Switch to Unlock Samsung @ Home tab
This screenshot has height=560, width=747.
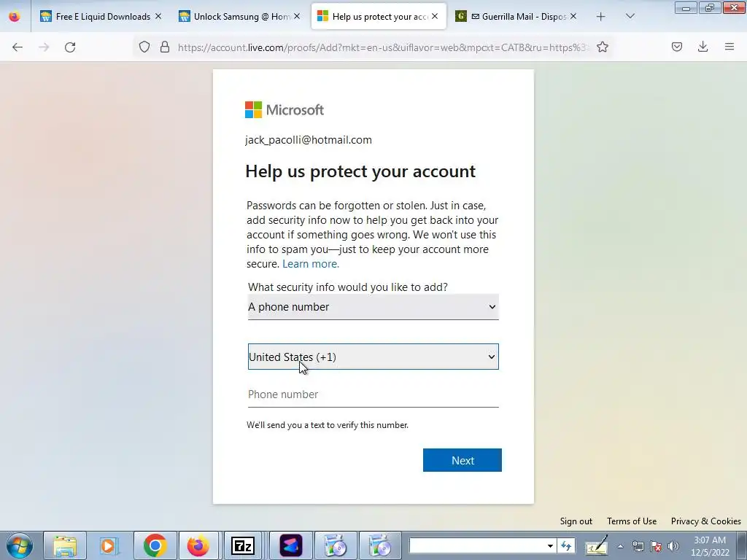tap(239, 17)
